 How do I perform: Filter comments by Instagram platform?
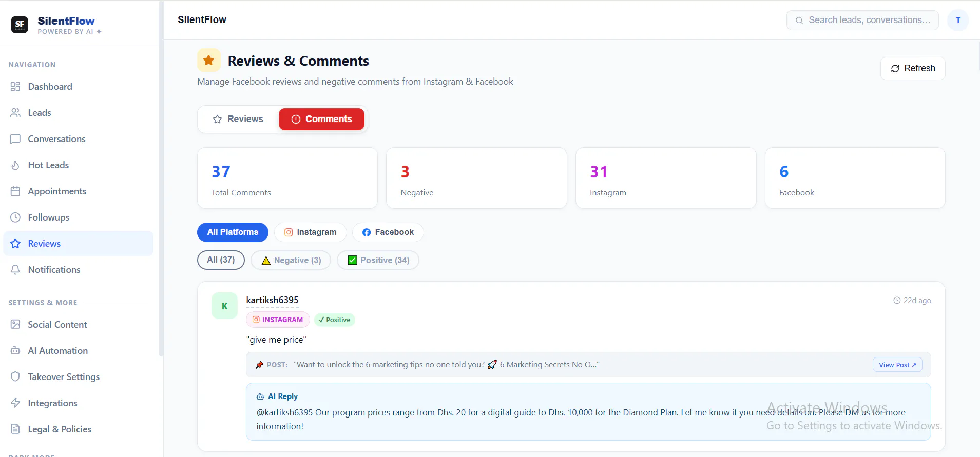point(310,232)
